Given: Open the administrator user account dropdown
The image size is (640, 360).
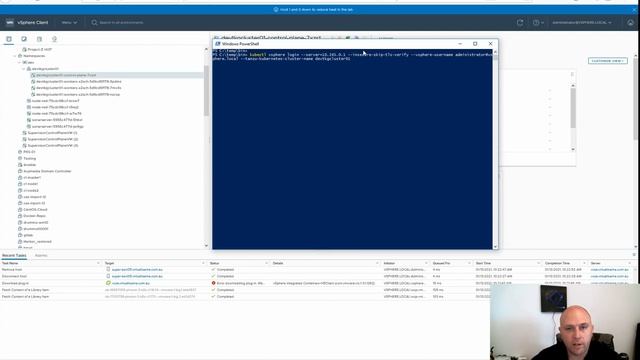Looking at the screenshot, I should coord(582,22).
